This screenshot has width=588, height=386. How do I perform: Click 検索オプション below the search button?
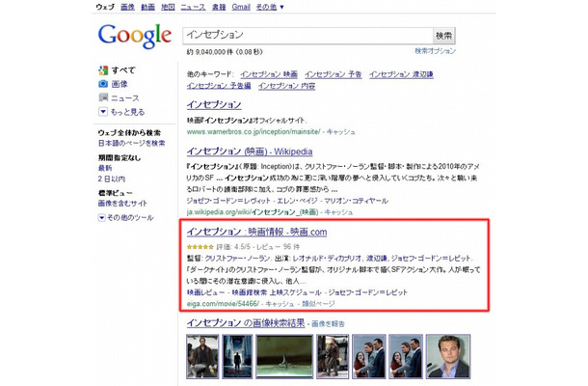click(436, 50)
